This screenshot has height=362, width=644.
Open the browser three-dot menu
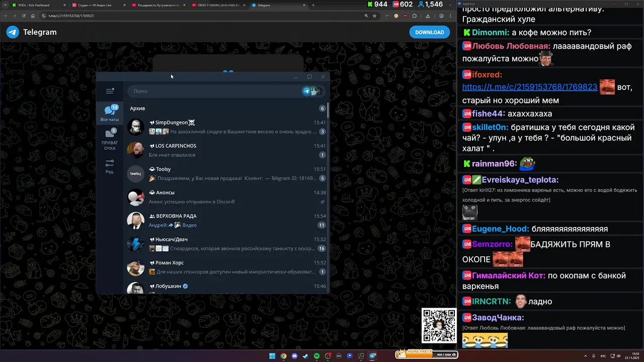[451, 16]
